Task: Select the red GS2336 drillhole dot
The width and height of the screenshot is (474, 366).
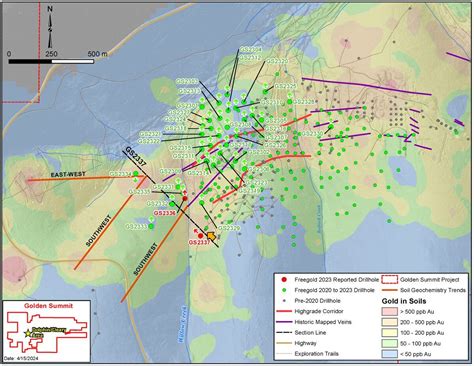Action: pos(185,199)
